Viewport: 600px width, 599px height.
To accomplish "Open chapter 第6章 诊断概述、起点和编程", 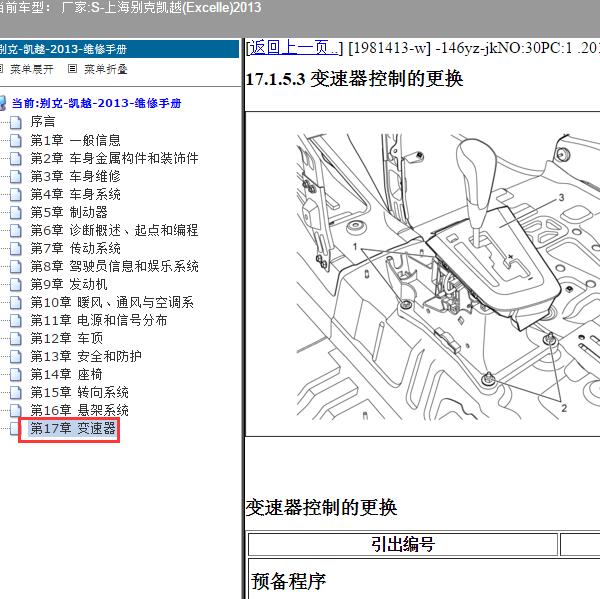I will [x=114, y=230].
